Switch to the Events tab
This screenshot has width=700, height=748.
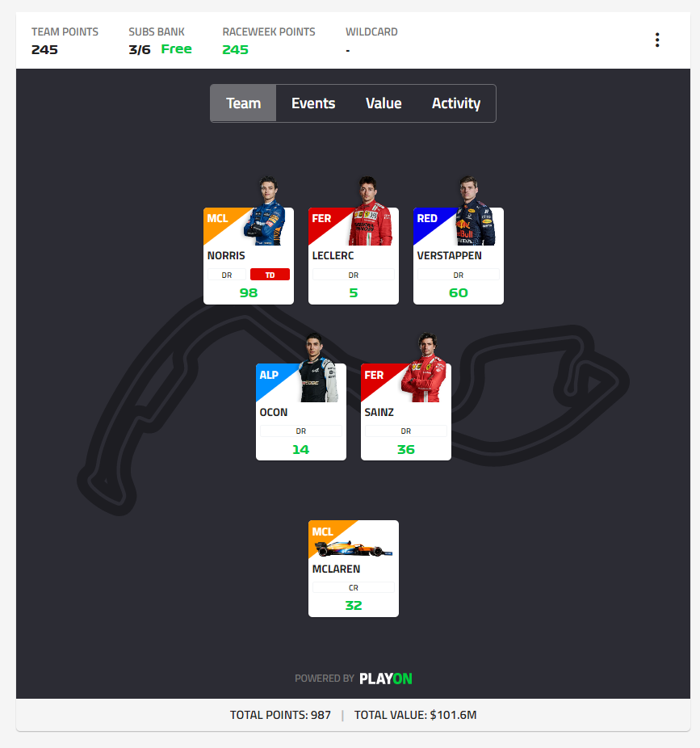click(x=313, y=103)
